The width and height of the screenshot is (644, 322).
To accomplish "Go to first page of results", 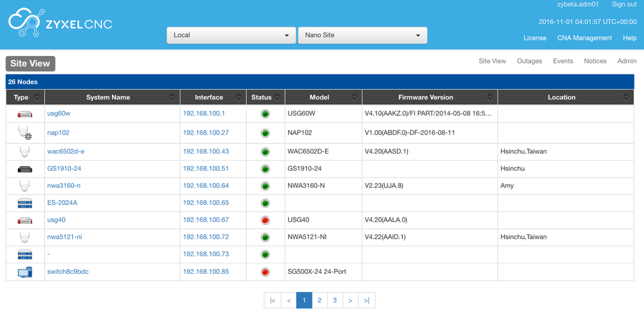I will tap(272, 301).
